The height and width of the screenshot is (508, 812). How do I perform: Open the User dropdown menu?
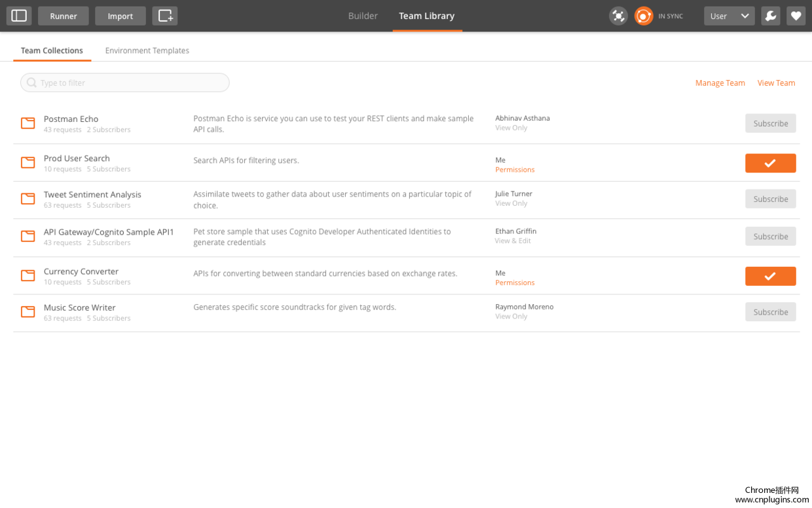729,16
